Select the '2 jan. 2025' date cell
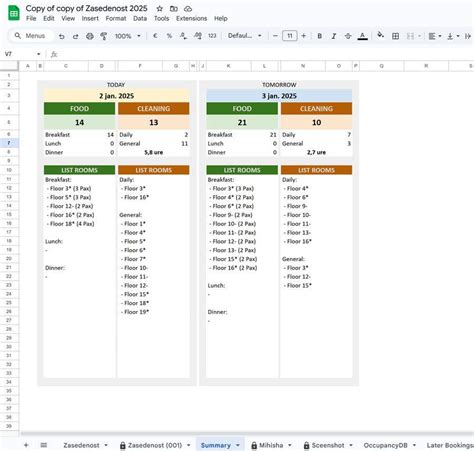 pos(116,96)
